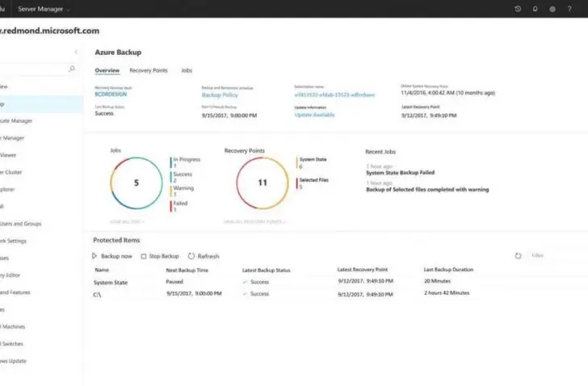
Task: Open Failover Cluster in sidebar
Action: pos(11,172)
